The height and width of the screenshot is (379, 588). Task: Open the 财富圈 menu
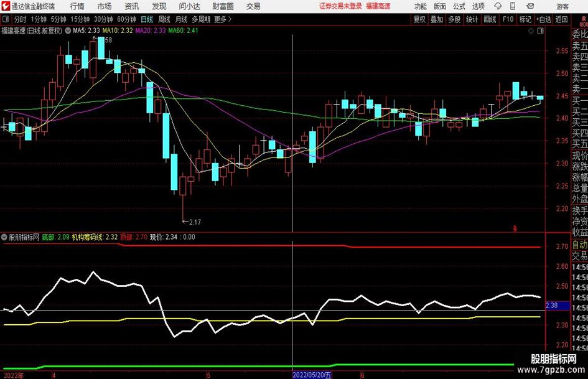(x=223, y=6)
